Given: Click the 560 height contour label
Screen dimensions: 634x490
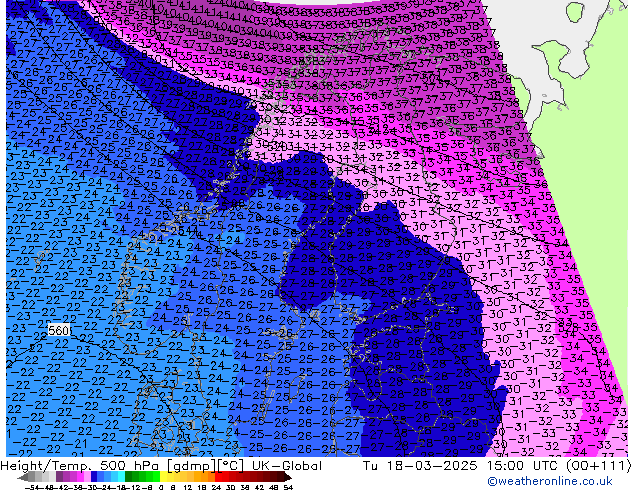Looking at the screenshot, I should [x=59, y=331].
